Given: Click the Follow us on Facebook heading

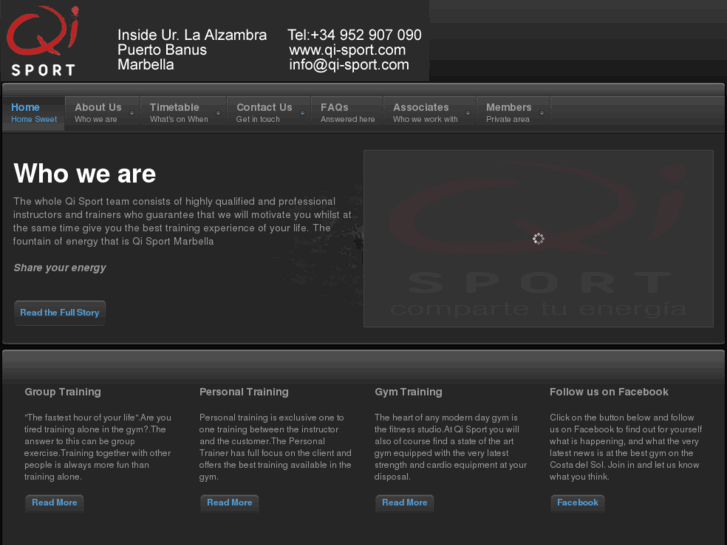Looking at the screenshot, I should pyautogui.click(x=609, y=392).
